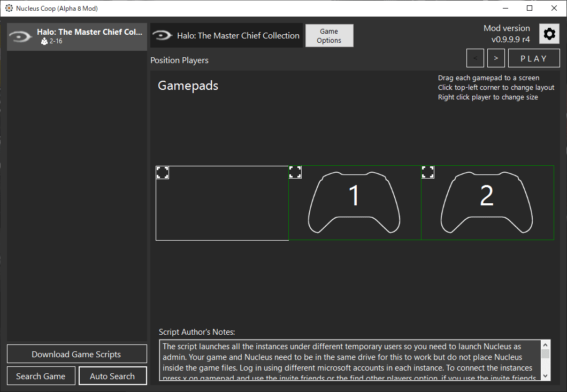This screenshot has width=567, height=392.
Task: Change layout on the empty first screen corner
Action: coord(163,173)
